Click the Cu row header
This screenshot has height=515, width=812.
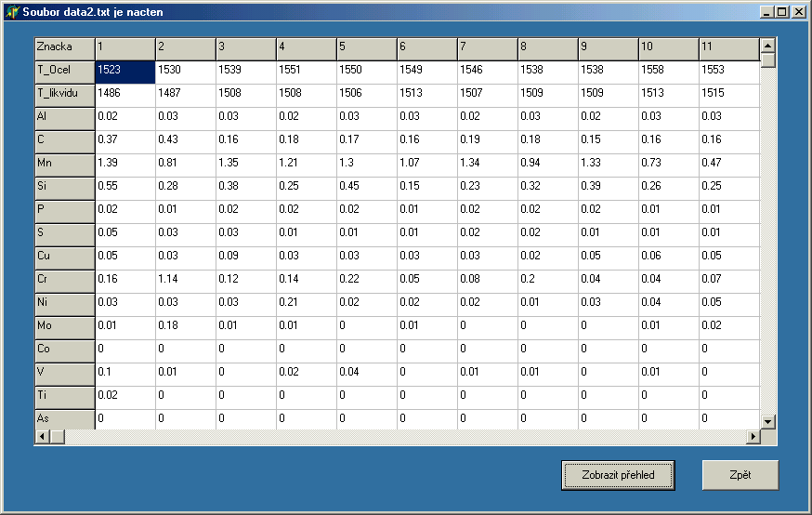65,259
